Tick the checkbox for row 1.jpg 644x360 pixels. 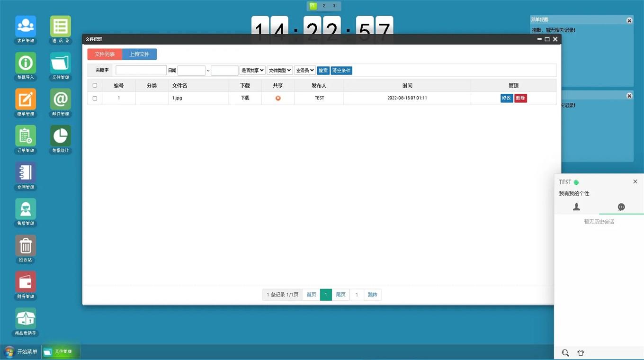click(x=95, y=98)
